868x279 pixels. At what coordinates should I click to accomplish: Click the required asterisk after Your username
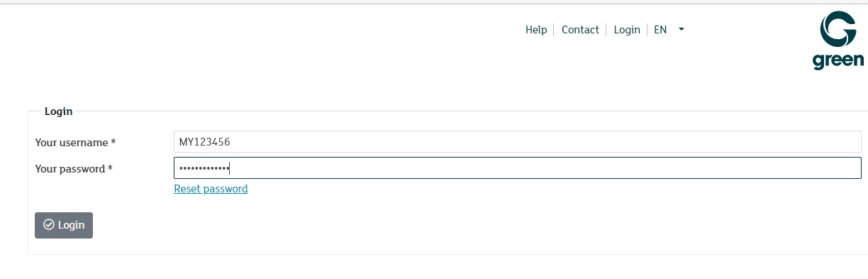click(x=113, y=142)
